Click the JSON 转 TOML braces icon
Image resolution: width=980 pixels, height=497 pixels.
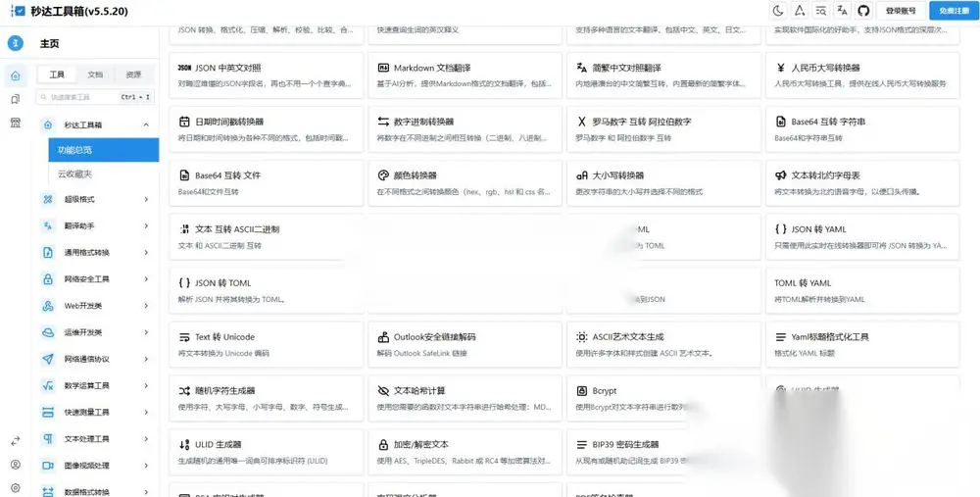pos(184,282)
